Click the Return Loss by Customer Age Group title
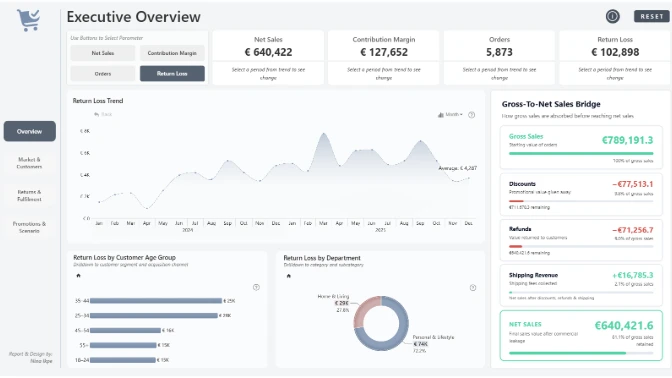The width and height of the screenshot is (672, 378). [x=124, y=258]
